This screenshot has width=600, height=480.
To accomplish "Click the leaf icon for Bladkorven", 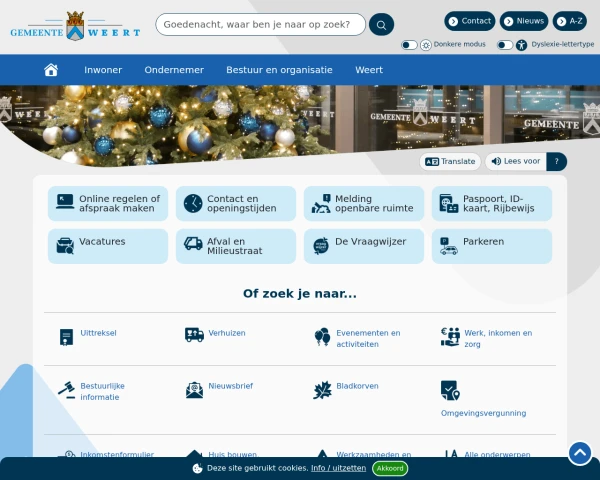I will (322, 390).
